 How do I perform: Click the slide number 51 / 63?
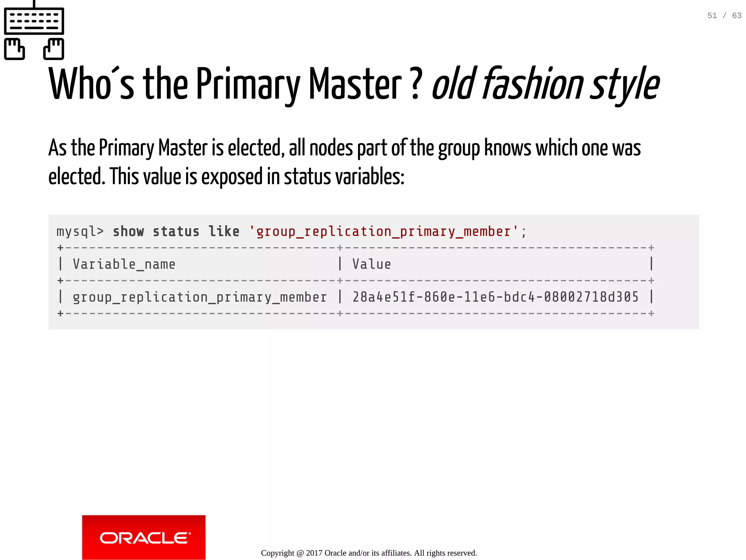pyautogui.click(x=724, y=16)
